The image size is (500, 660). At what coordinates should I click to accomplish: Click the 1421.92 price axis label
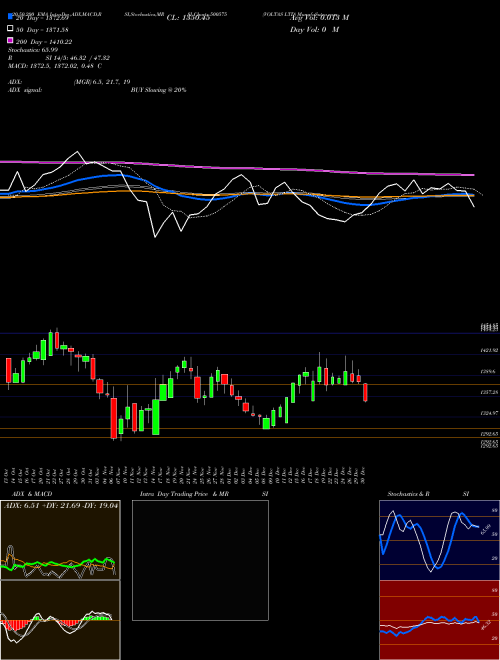click(489, 350)
